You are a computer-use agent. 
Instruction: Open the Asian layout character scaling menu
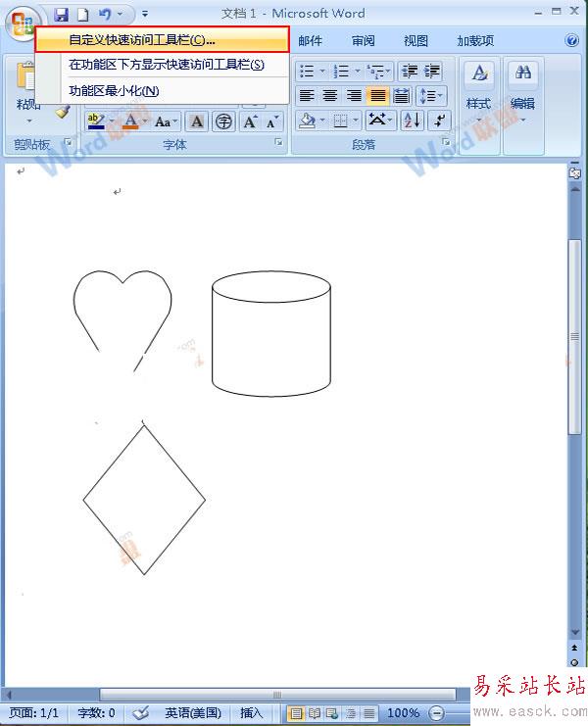pyautogui.click(x=379, y=121)
